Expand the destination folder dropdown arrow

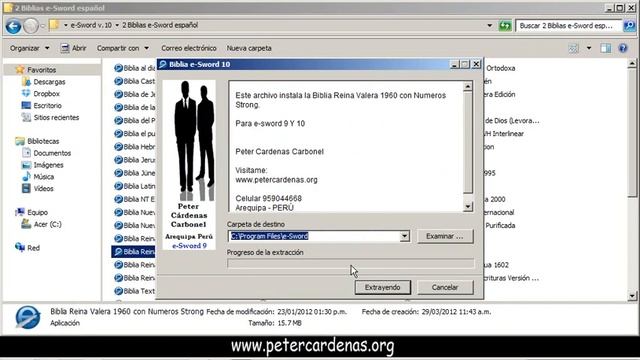404,236
